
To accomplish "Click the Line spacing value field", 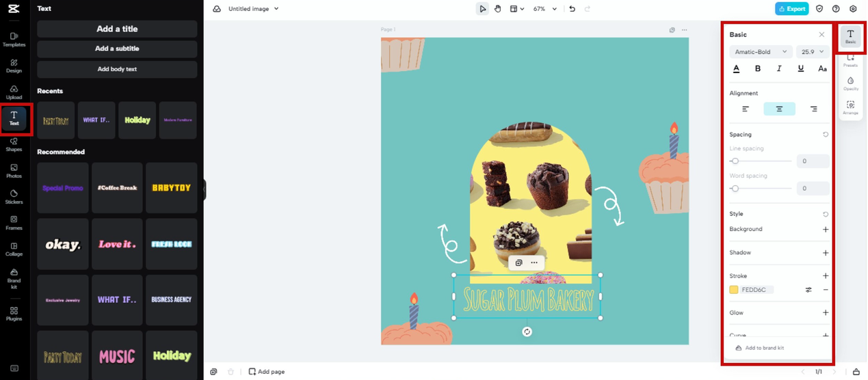I will (813, 161).
